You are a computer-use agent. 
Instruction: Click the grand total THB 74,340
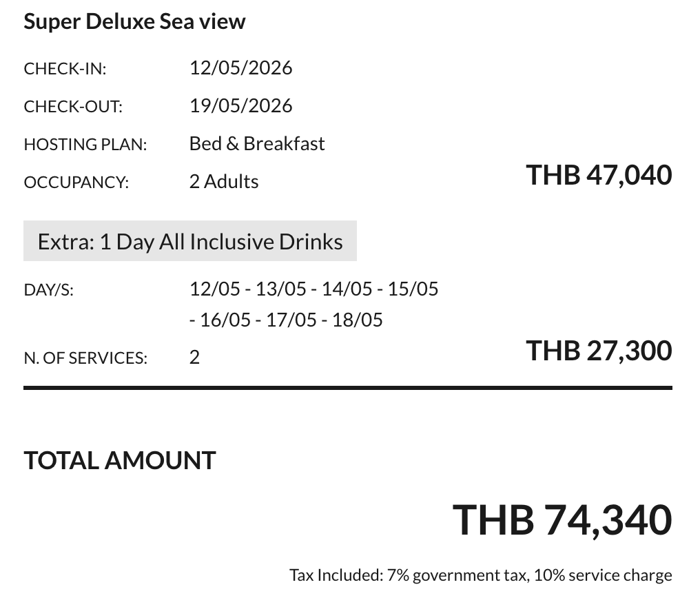[x=562, y=519]
